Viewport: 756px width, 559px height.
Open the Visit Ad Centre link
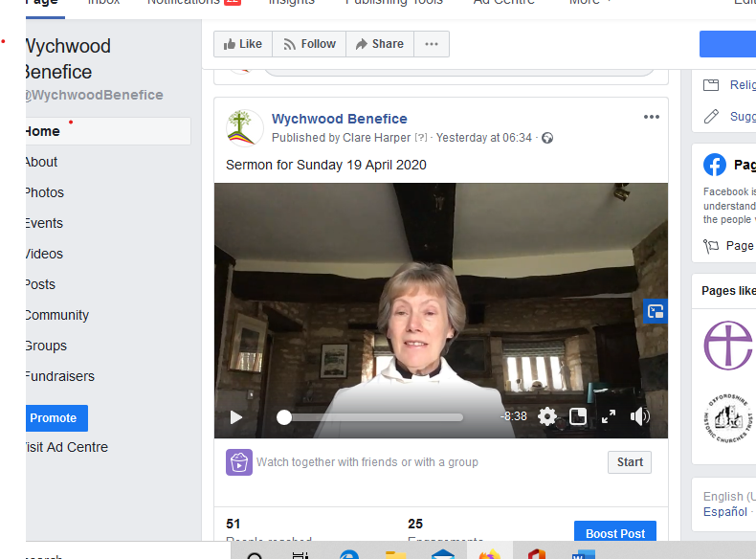[67, 447]
